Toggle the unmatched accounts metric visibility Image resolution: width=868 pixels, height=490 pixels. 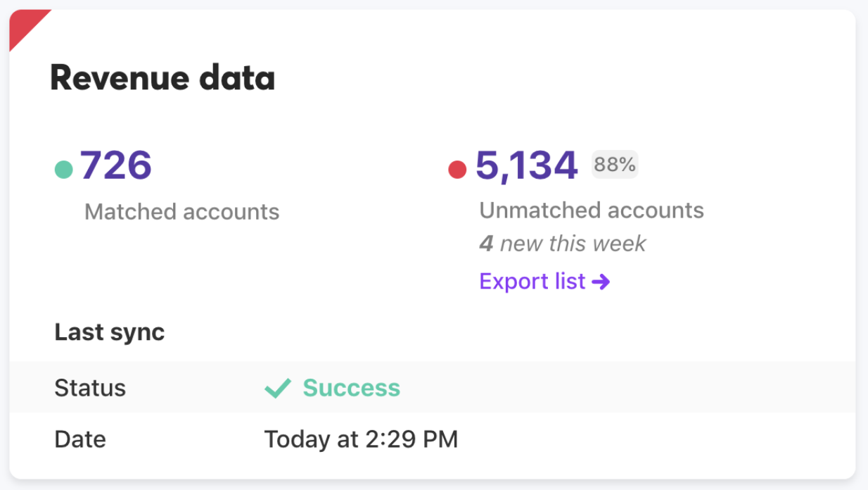(527, 166)
